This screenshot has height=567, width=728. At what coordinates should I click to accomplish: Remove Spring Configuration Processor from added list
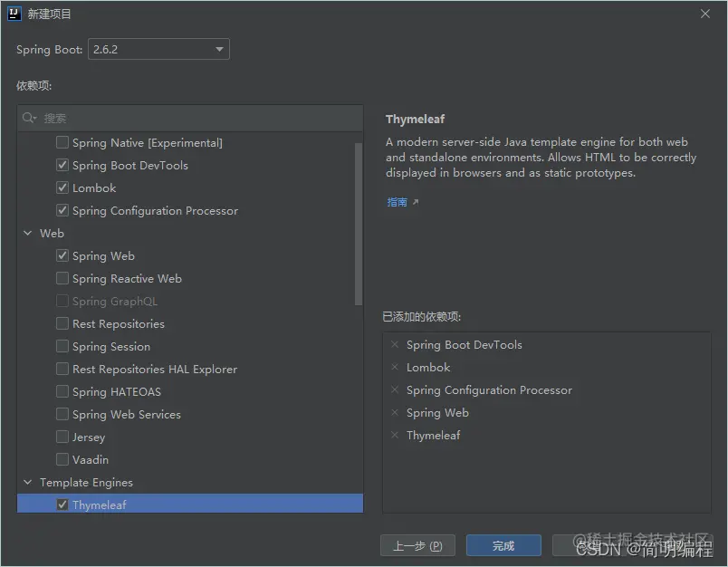coord(395,390)
